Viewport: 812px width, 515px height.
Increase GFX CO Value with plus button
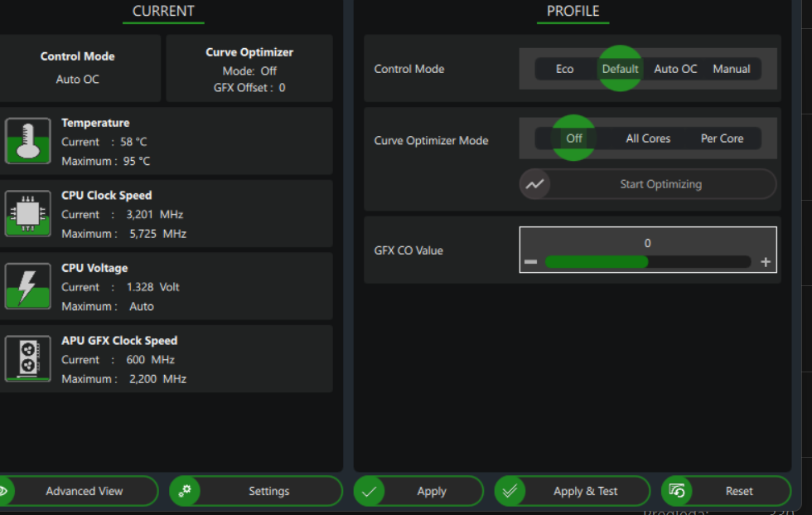click(766, 262)
